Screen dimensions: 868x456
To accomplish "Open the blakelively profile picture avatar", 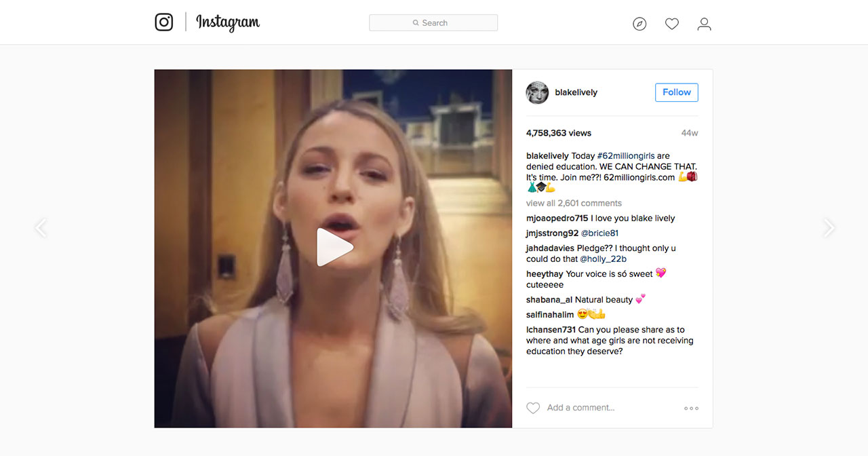I will [537, 92].
